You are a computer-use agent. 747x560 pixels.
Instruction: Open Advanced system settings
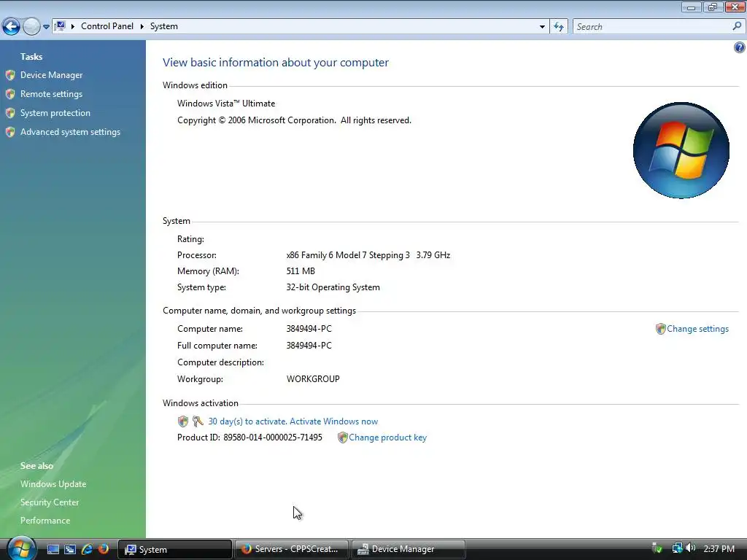click(x=70, y=133)
